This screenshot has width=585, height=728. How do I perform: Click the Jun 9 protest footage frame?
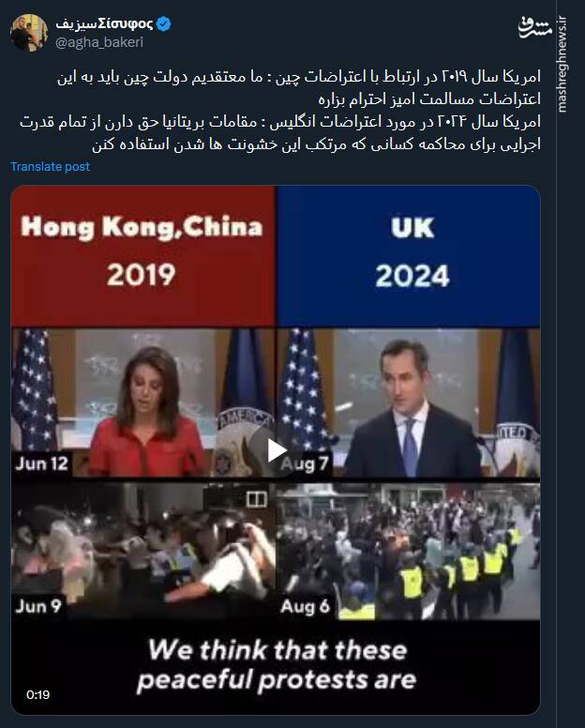(x=142, y=551)
